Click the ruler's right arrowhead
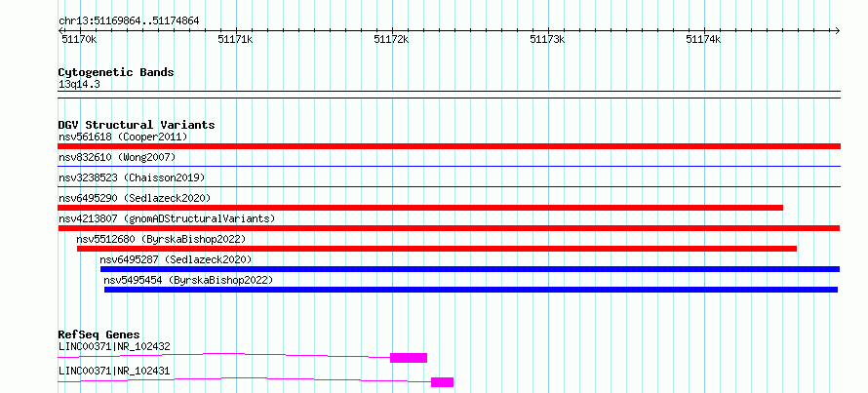Viewport: 868px width, 393px height. tap(838, 30)
